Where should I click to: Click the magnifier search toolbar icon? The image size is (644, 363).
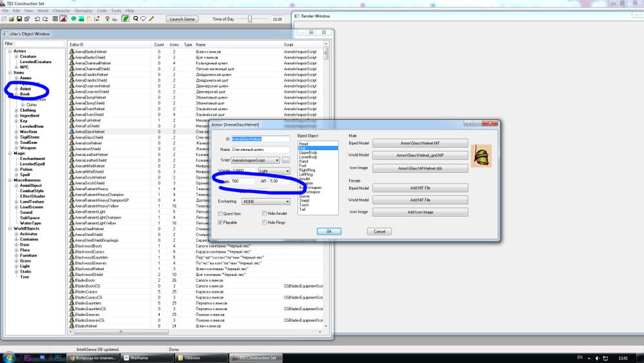[x=135, y=19]
